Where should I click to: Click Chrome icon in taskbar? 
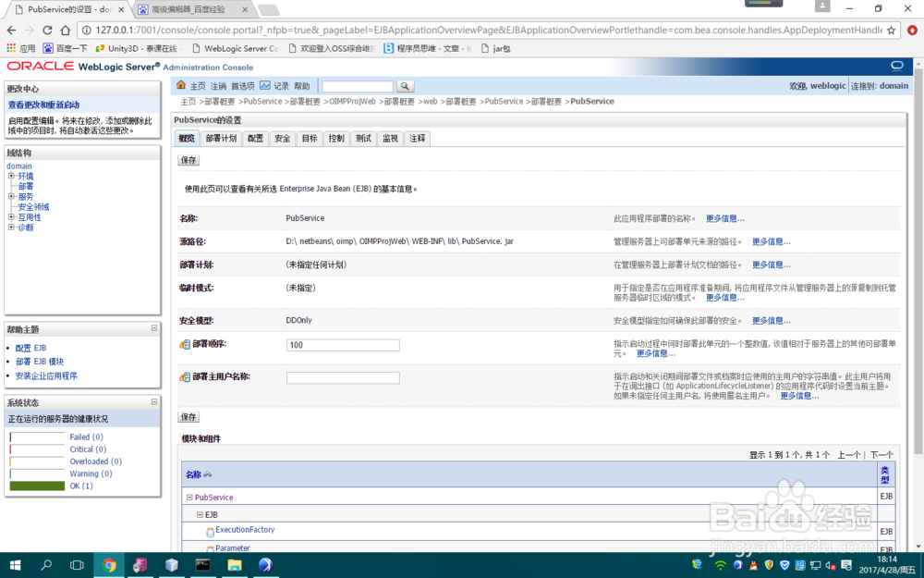coord(109,565)
